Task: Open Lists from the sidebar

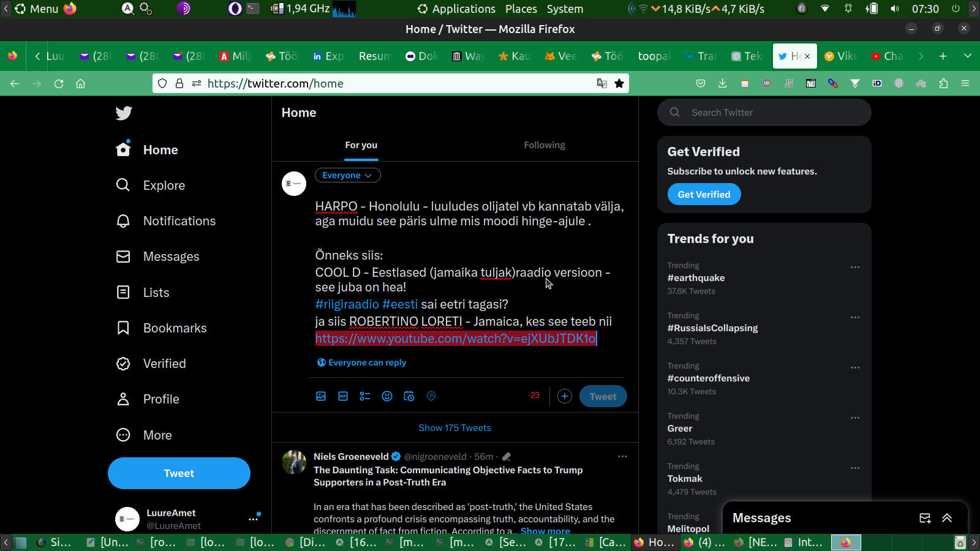Action: click(143, 293)
